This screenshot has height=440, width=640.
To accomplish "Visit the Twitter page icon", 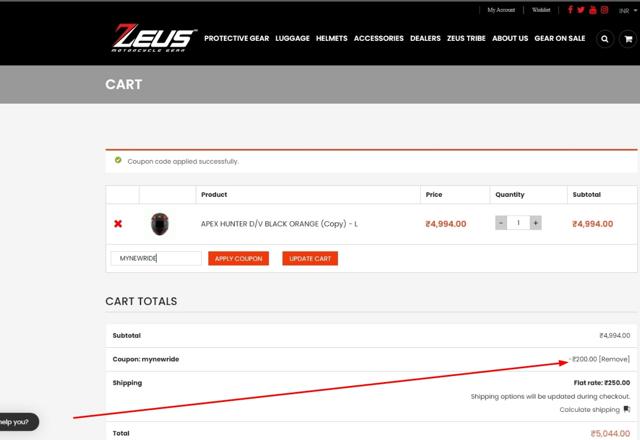I will (581, 10).
